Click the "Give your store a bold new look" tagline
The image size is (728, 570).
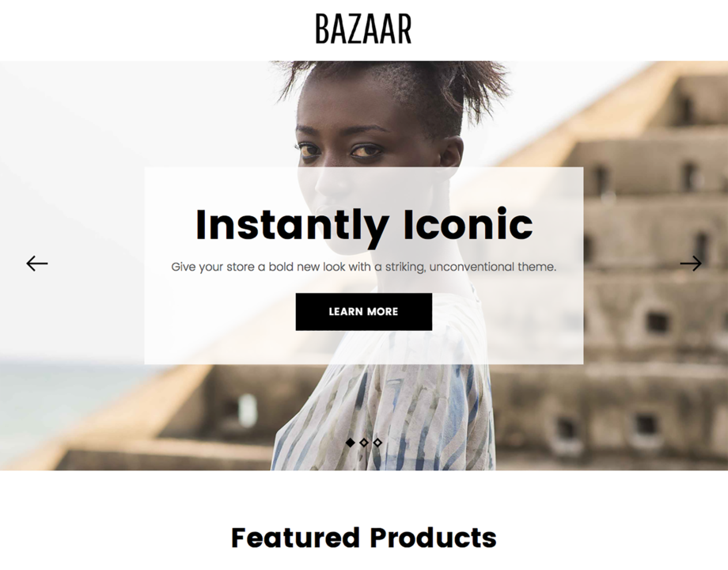pyautogui.click(x=363, y=267)
